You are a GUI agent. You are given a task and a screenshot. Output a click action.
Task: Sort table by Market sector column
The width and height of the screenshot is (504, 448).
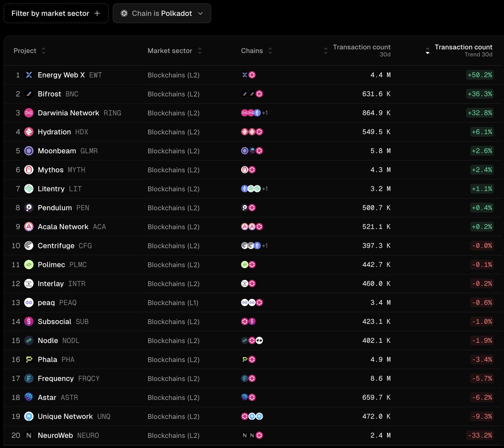pyautogui.click(x=174, y=50)
